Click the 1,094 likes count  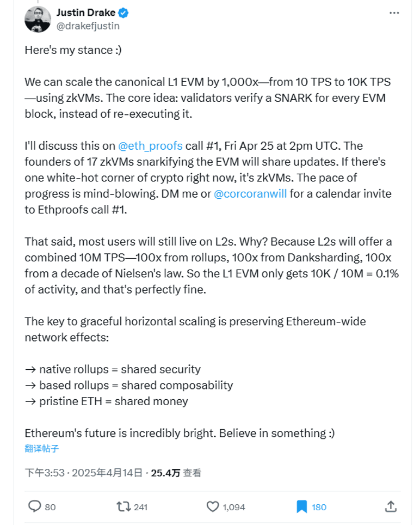(234, 507)
